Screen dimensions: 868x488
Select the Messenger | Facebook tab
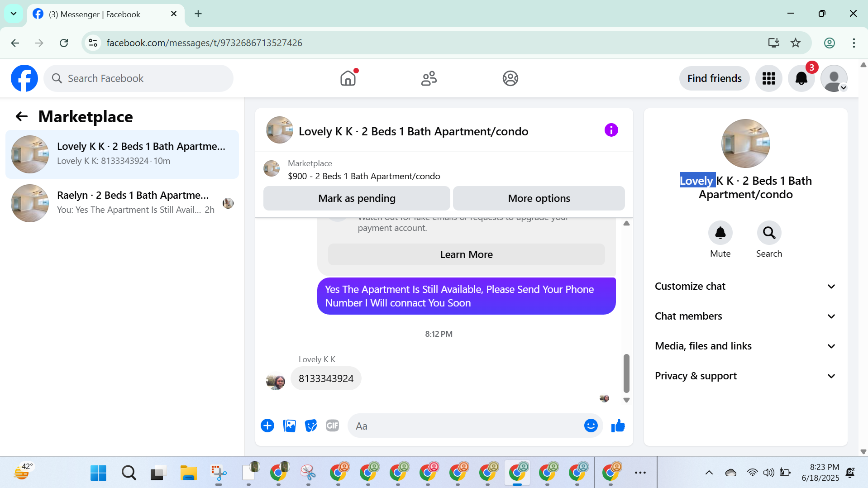tap(106, 14)
